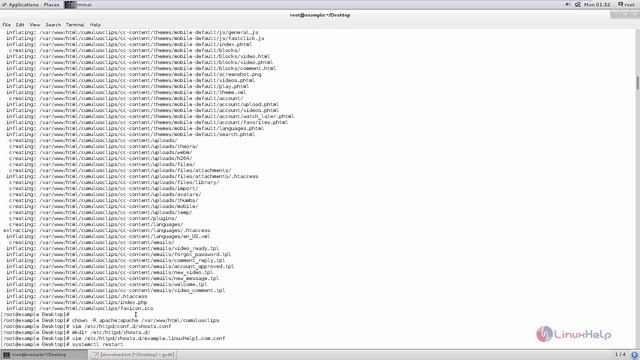Click the index.php inflating output line
This screenshot has width=640, height=360.
[77, 302]
